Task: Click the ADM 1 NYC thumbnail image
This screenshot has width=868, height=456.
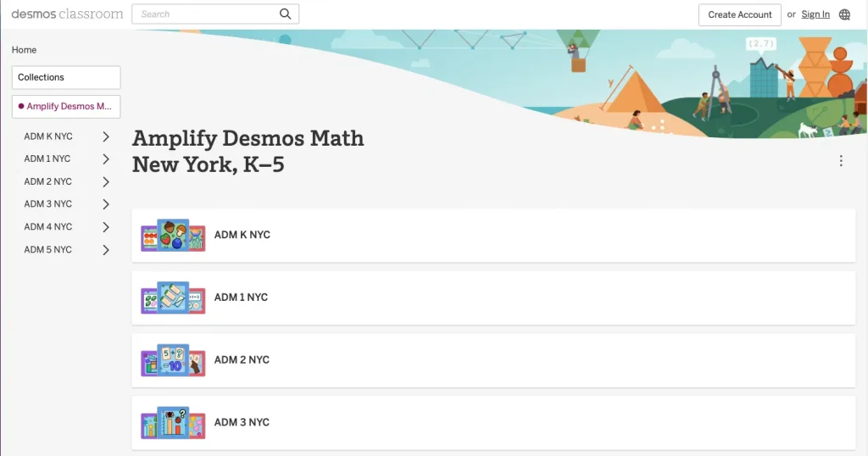Action: [173, 298]
